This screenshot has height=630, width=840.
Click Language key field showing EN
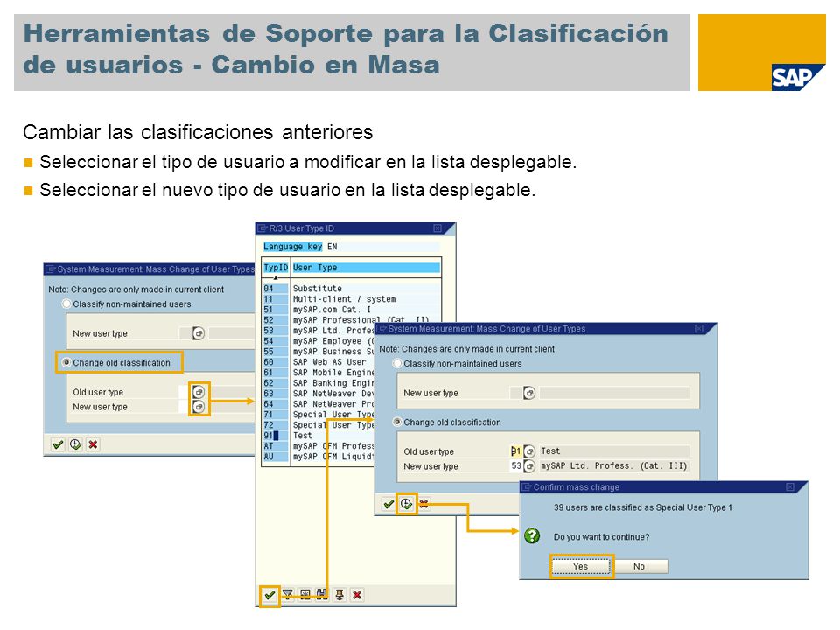pyautogui.click(x=383, y=247)
